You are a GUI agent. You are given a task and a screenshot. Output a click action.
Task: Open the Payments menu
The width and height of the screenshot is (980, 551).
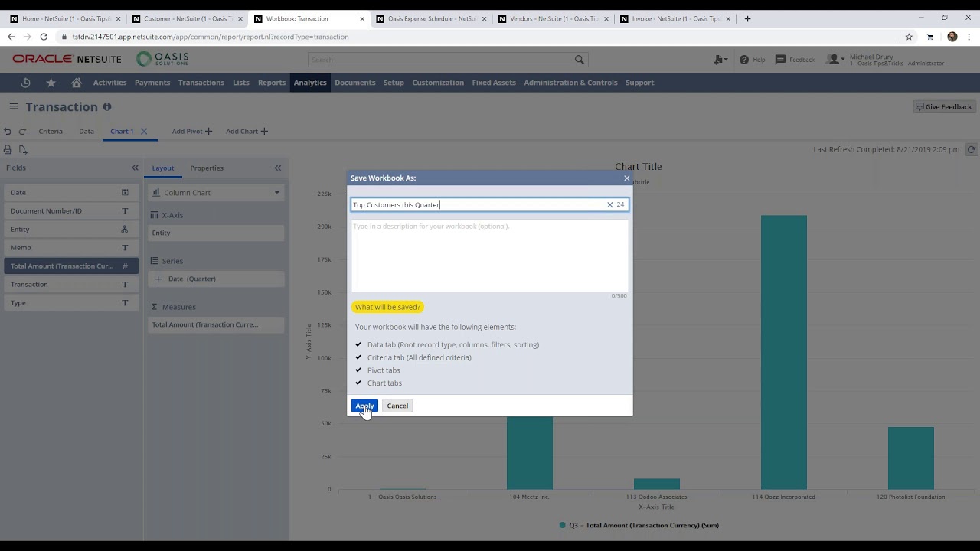(152, 83)
